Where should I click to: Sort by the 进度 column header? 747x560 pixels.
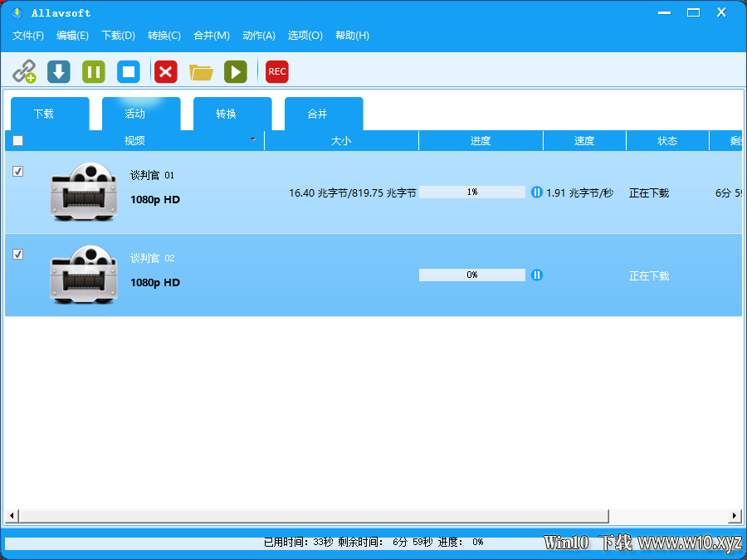pyautogui.click(x=481, y=140)
